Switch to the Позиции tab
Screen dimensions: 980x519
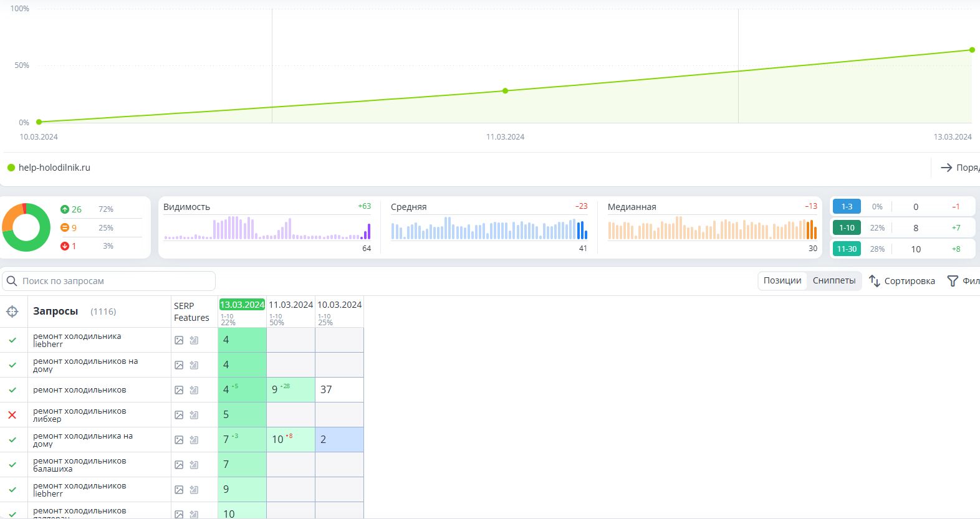[782, 280]
